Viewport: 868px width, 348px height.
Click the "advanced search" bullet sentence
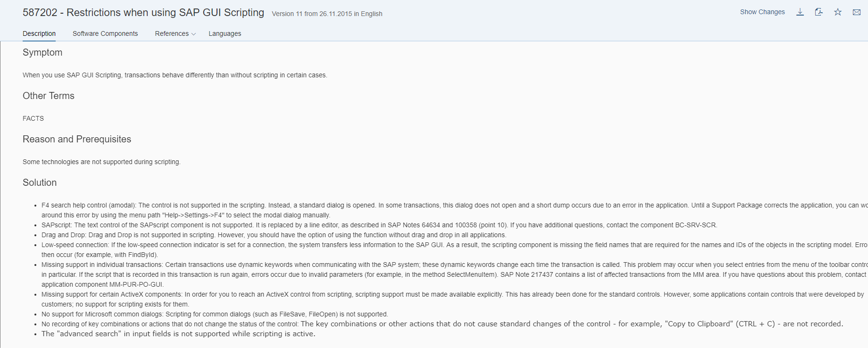[178, 334]
